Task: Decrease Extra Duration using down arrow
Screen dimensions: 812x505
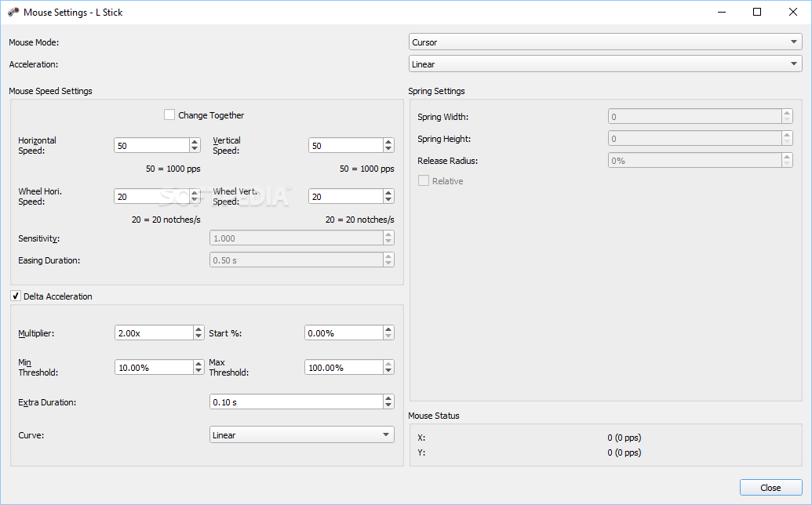Action: point(388,405)
